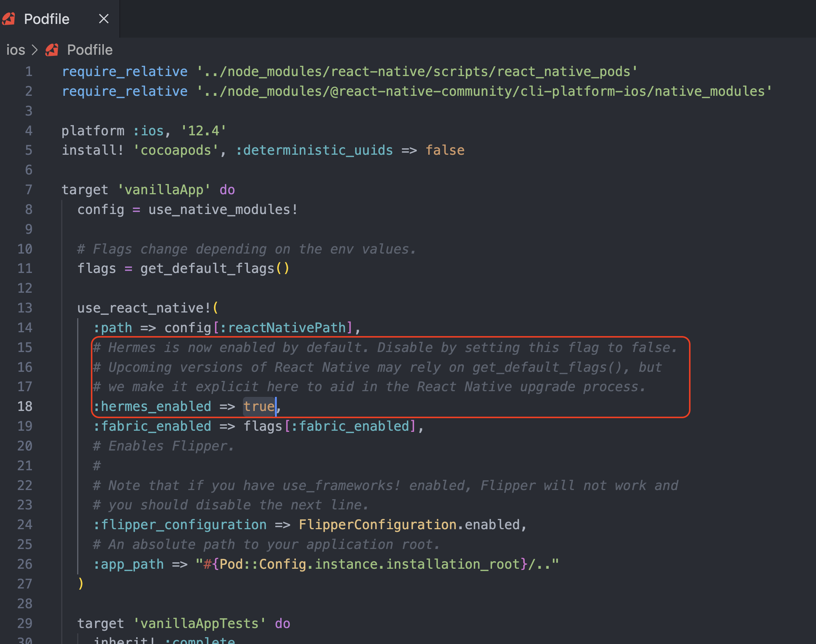The width and height of the screenshot is (816, 644).
Task: Click line number 13 in gutter
Action: (x=25, y=308)
